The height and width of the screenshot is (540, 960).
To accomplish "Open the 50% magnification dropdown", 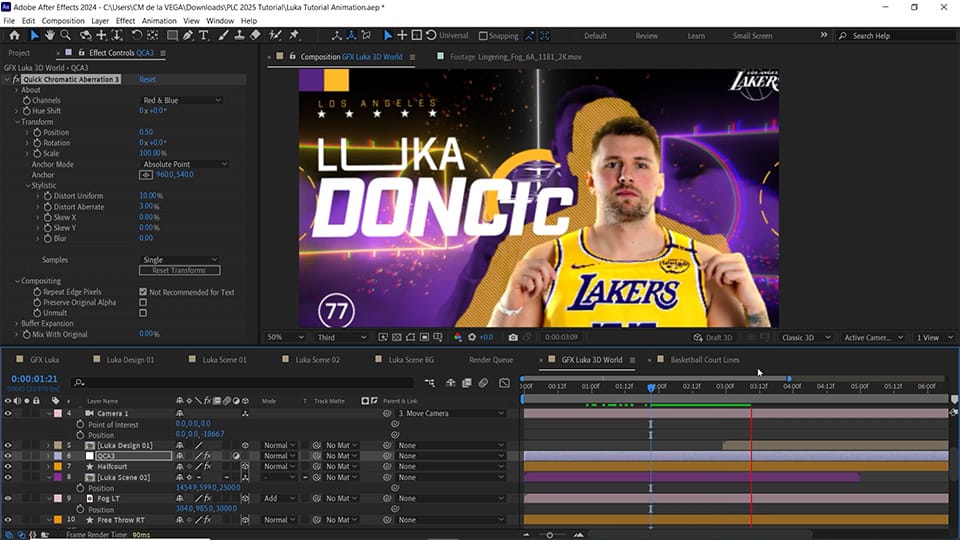I will point(285,337).
